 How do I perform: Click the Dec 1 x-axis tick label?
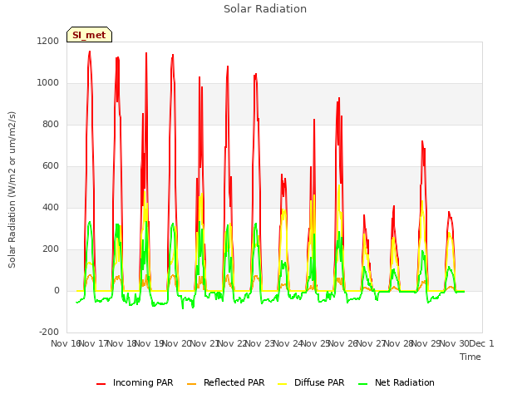[x=482, y=343]
